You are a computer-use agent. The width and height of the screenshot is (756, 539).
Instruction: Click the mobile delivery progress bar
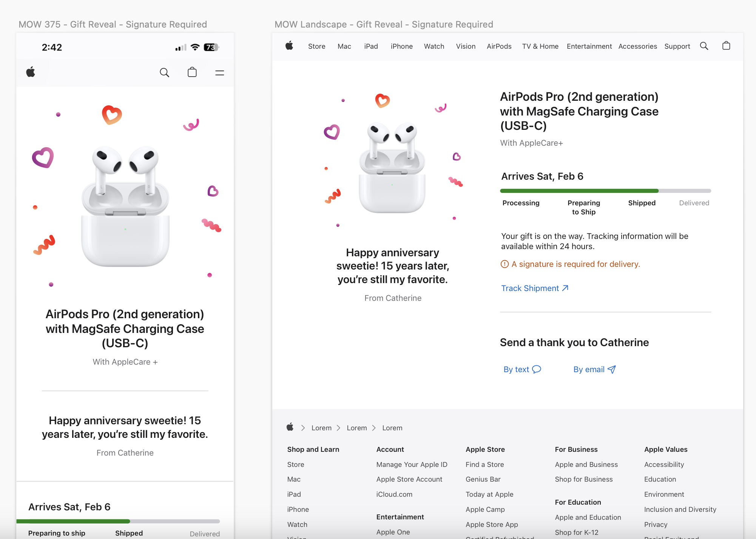pyautogui.click(x=118, y=521)
